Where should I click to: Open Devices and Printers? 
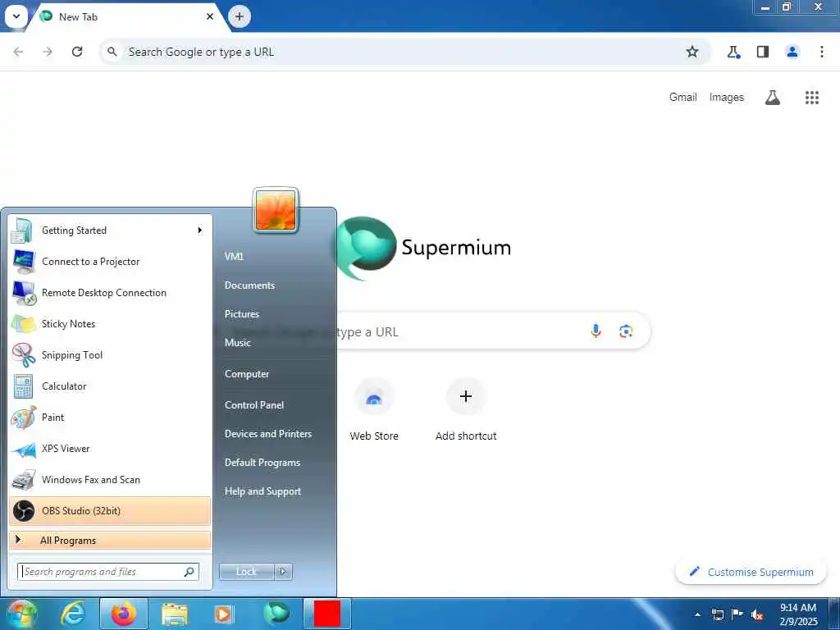(x=268, y=434)
